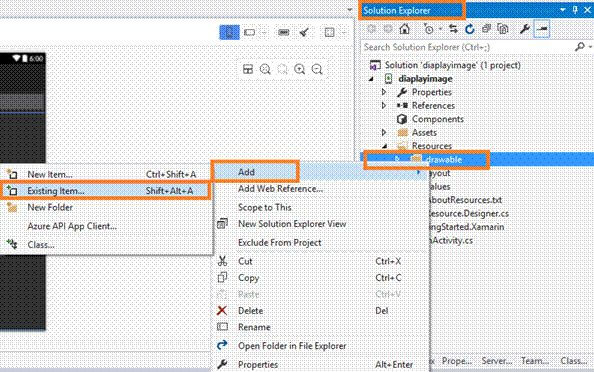Expand the Properties node

384,92
